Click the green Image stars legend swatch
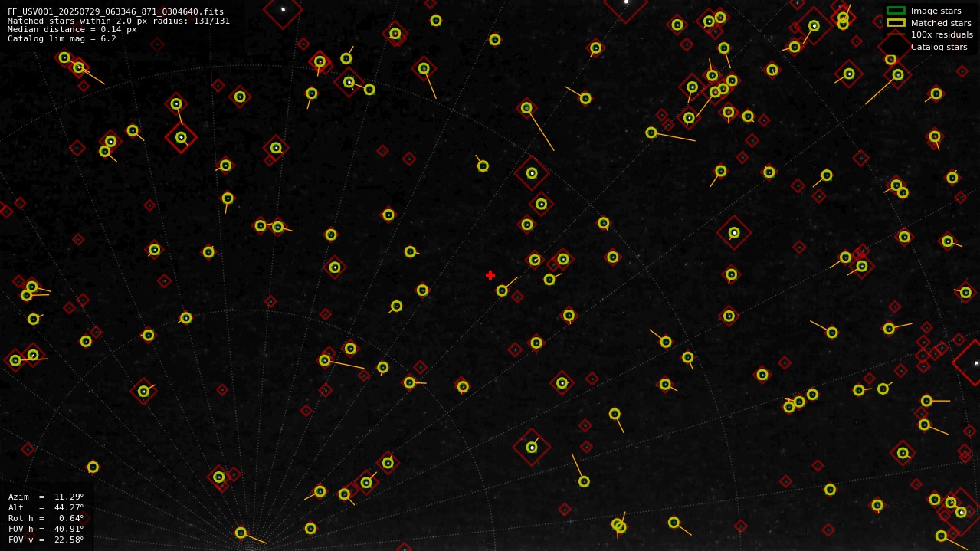The image size is (980, 551). click(896, 11)
